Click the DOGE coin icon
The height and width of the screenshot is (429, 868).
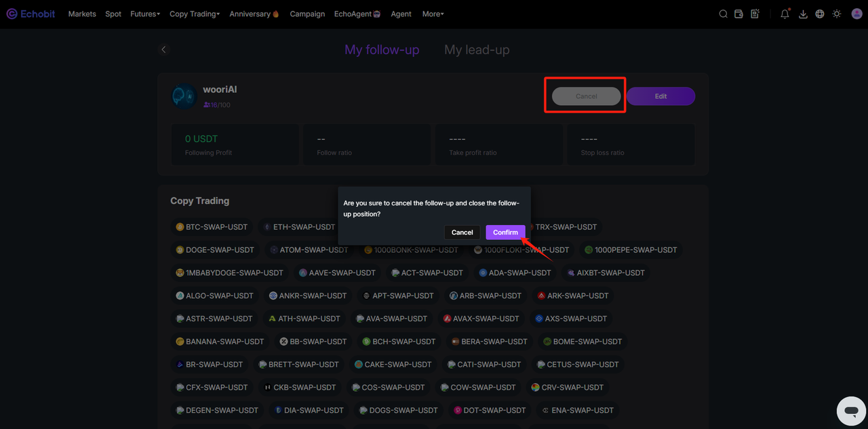pyautogui.click(x=180, y=250)
